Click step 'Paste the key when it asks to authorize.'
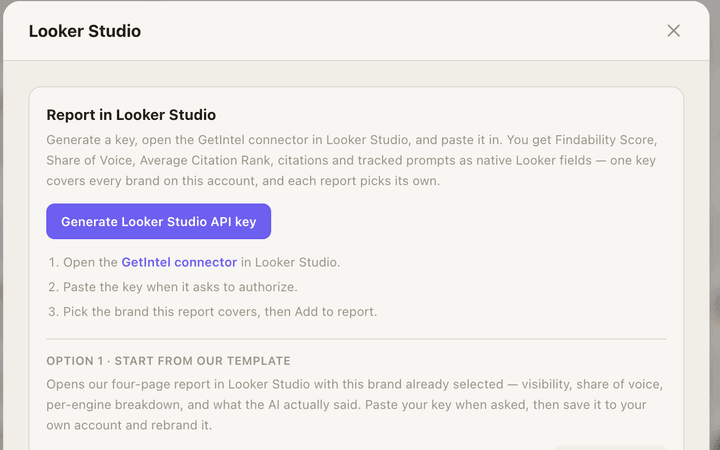This screenshot has height=450, width=720. [180, 287]
